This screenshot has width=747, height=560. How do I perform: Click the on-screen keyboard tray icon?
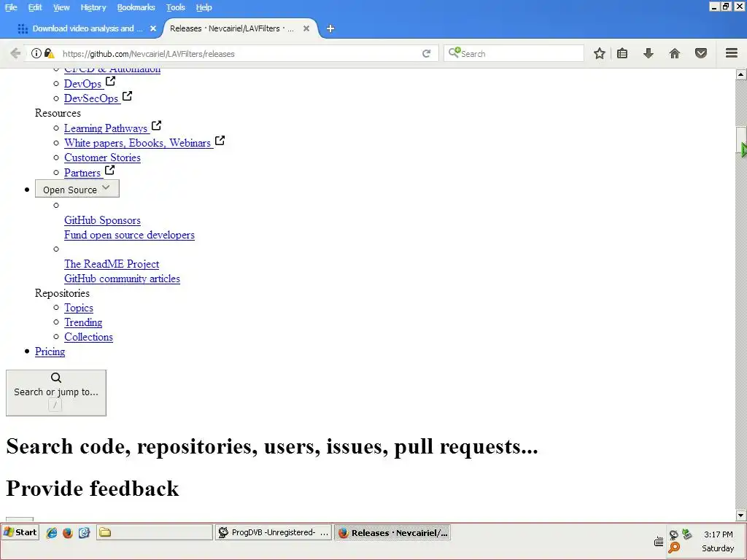coord(659,542)
